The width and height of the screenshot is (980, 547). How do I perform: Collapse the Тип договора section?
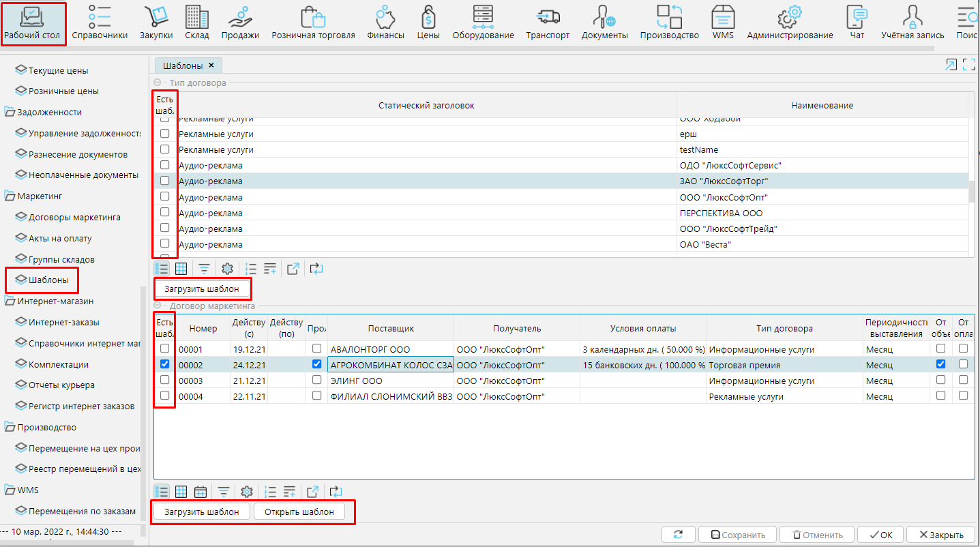click(157, 83)
